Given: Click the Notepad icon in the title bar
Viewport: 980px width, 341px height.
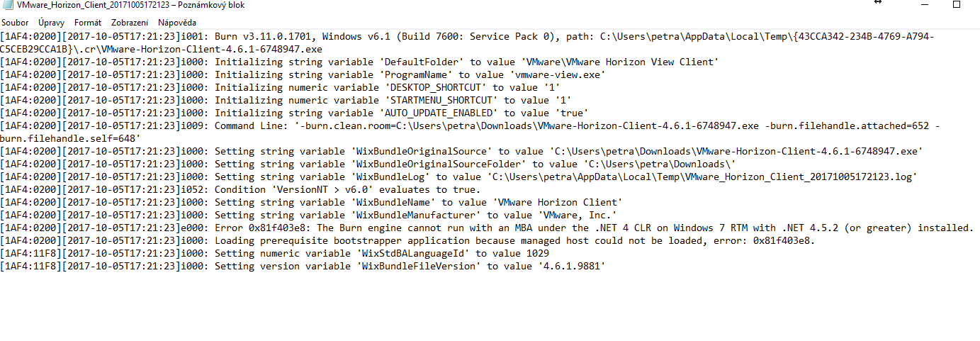Looking at the screenshot, I should coord(8,4).
